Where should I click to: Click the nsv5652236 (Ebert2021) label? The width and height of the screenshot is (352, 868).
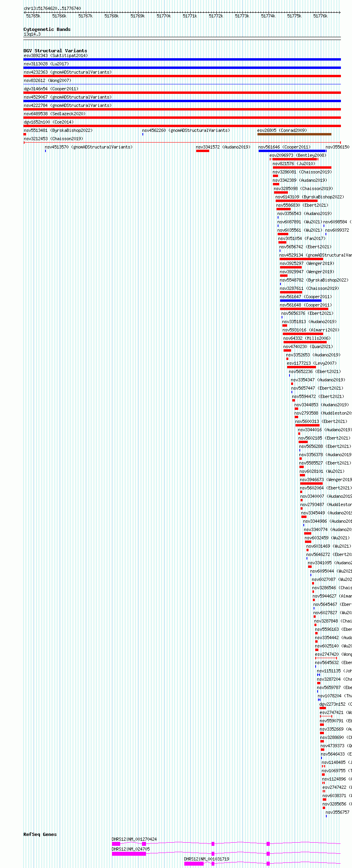[x=315, y=371]
